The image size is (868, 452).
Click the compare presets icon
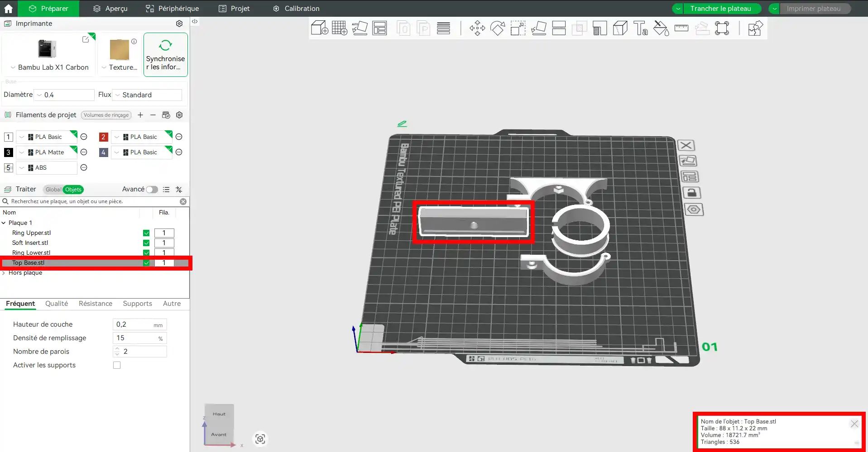[x=179, y=190]
